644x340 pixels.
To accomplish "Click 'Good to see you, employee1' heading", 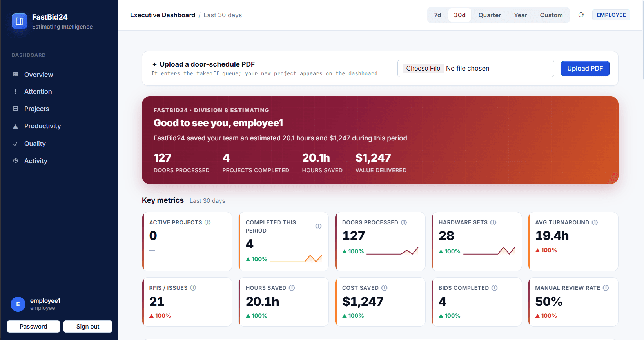I will [x=218, y=123].
